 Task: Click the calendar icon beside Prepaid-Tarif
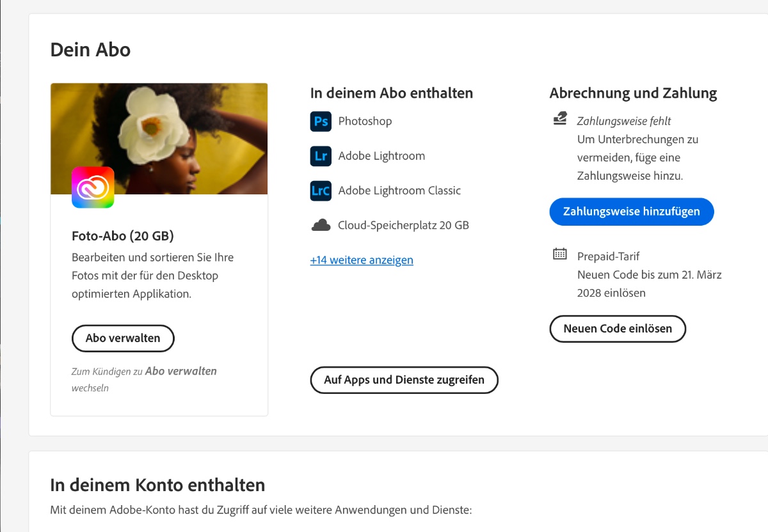pyautogui.click(x=560, y=254)
